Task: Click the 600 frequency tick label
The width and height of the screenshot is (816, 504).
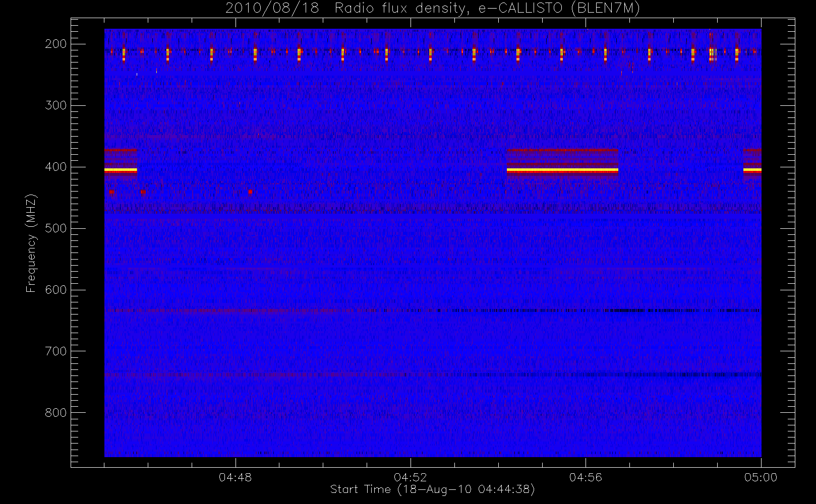Action: coord(56,290)
